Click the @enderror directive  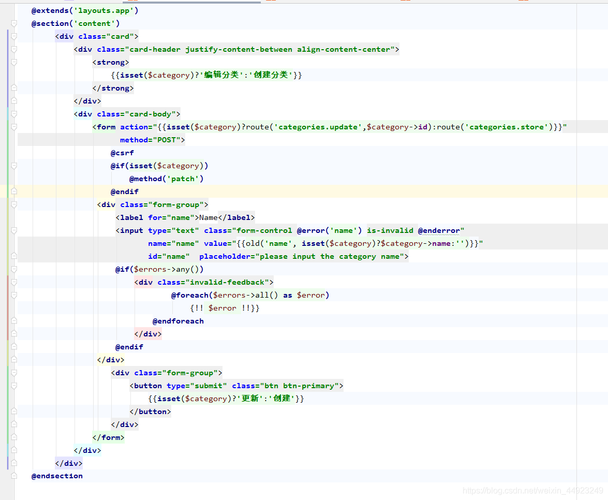tap(439, 230)
